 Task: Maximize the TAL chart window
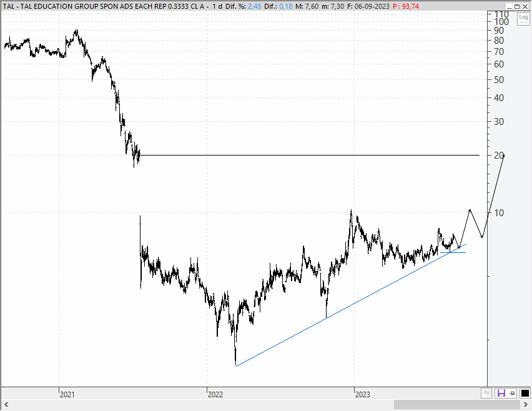[517, 6]
